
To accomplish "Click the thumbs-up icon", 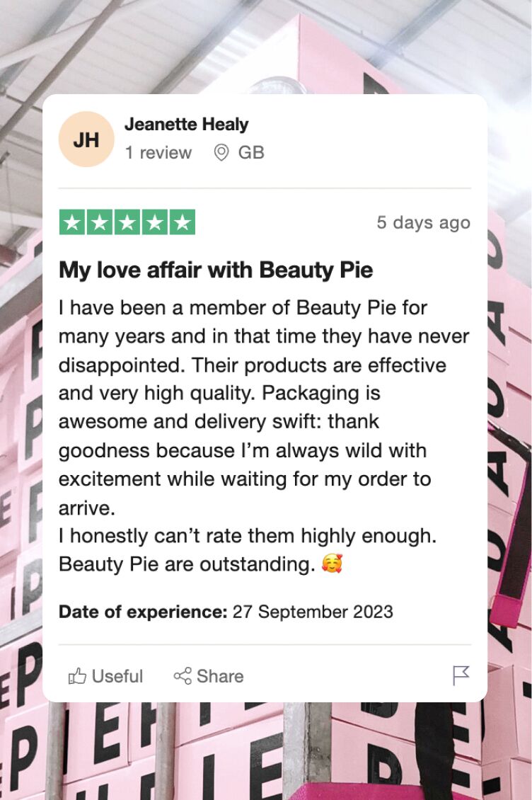I will 76,677.
